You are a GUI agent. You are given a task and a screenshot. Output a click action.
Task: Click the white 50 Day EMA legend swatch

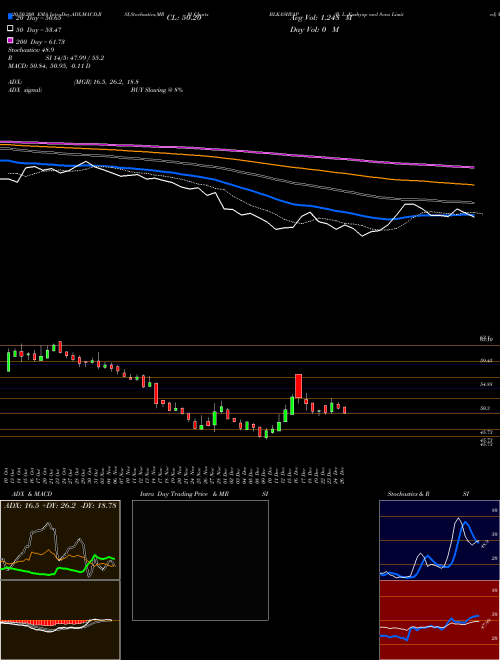[x=11, y=29]
